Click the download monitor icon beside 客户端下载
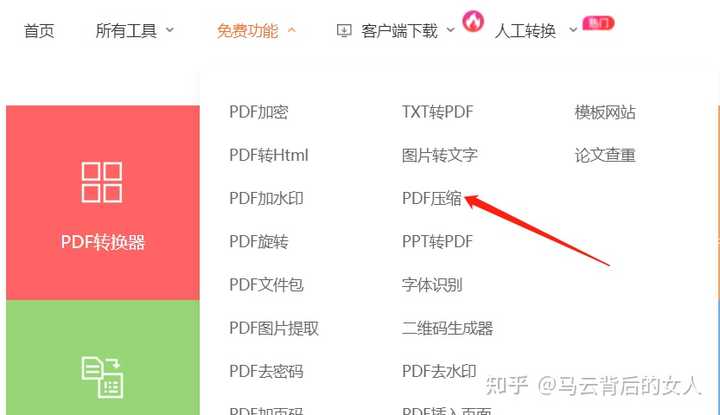 344,31
